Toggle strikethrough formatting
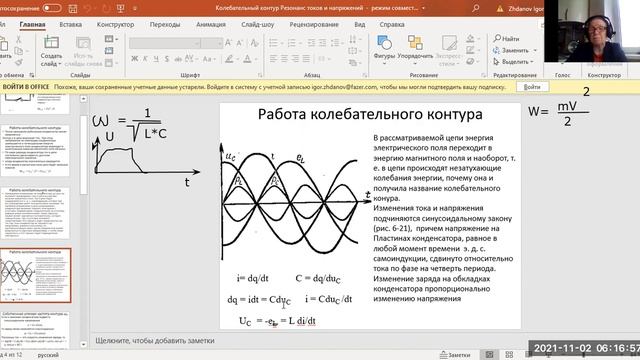The height and width of the screenshot is (360, 640). 178,59
